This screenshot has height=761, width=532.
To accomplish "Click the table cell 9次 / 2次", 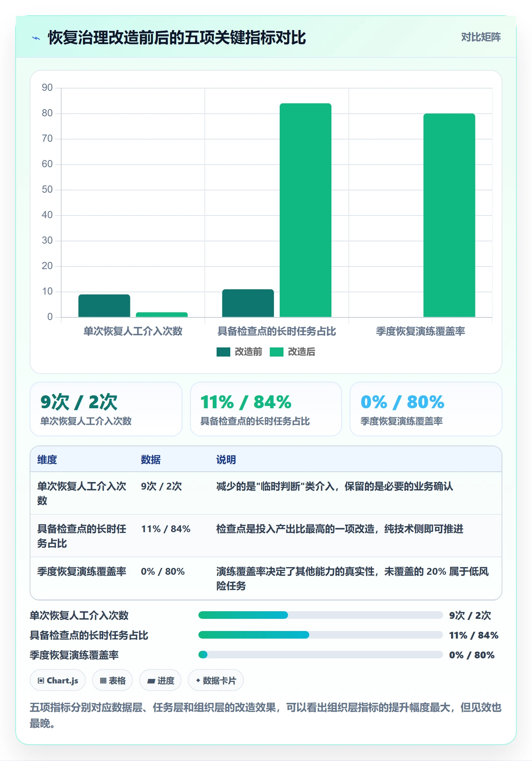I will tap(161, 486).
